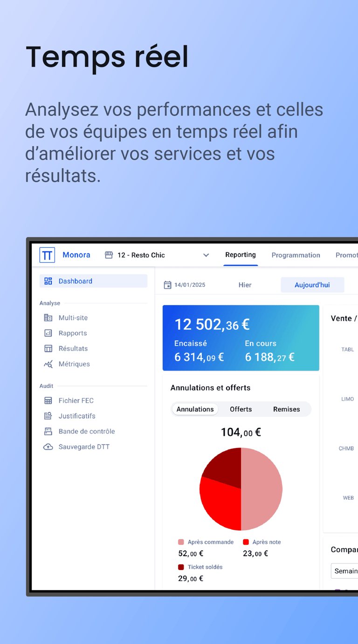Show yesterday's data with Hier

pos(245,285)
